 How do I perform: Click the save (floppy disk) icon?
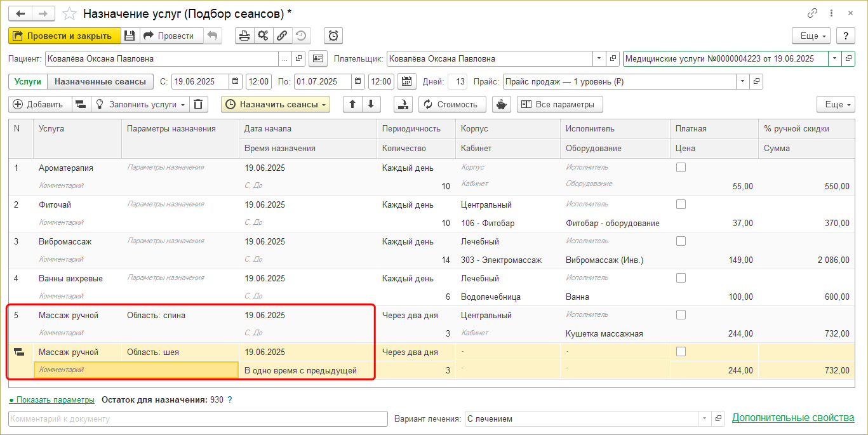click(x=130, y=36)
